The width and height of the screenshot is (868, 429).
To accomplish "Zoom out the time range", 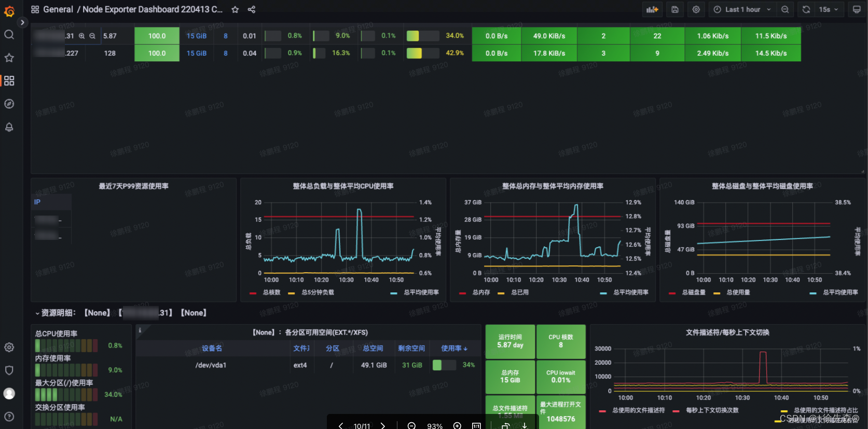I will (785, 9).
